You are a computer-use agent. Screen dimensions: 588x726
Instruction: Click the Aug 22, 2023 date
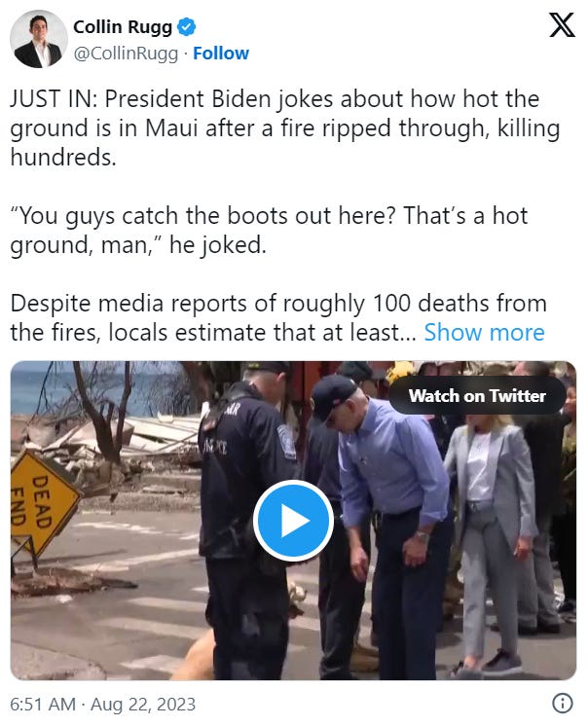pyautogui.click(x=143, y=705)
